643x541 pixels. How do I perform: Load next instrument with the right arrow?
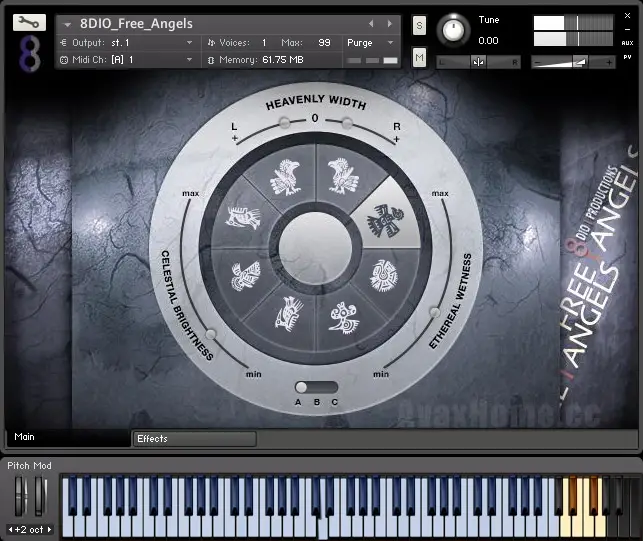tap(390, 24)
